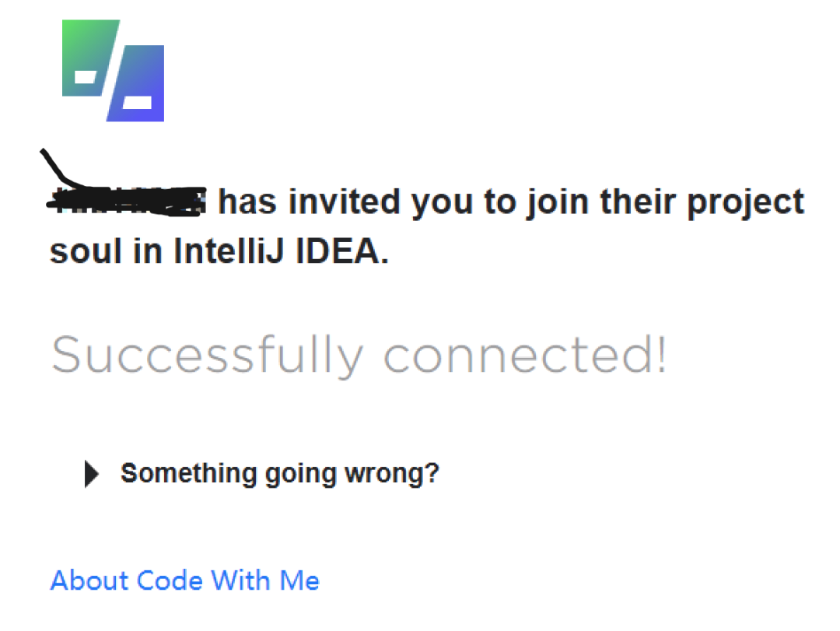This screenshot has width=840, height=631.
Task: Click the blacked-out inviter name
Action: tap(127, 202)
